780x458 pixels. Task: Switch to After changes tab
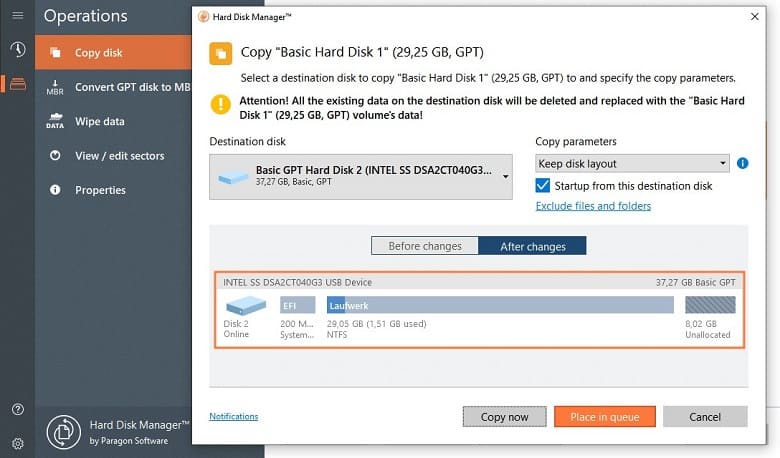pos(532,246)
